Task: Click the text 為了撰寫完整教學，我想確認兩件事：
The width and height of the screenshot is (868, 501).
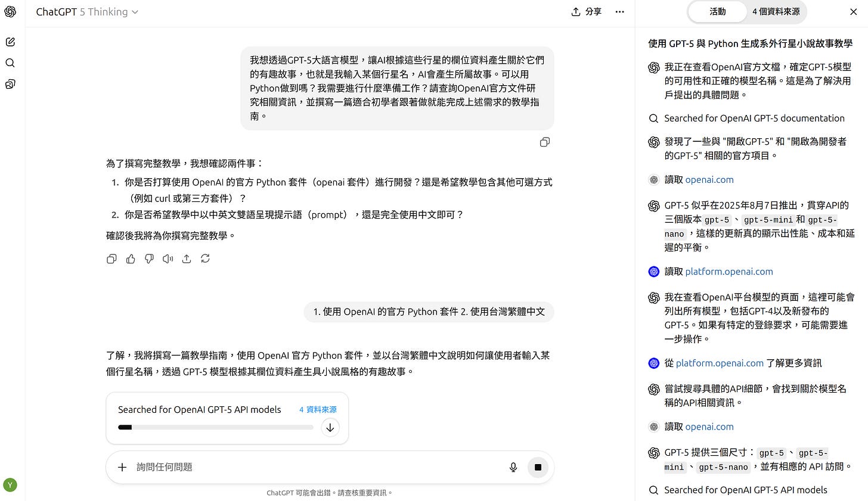Action: click(x=185, y=163)
